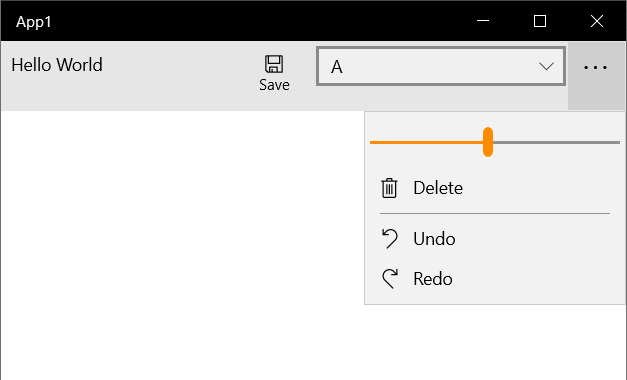627x380 pixels.
Task: Click the Save button label
Action: tap(274, 85)
